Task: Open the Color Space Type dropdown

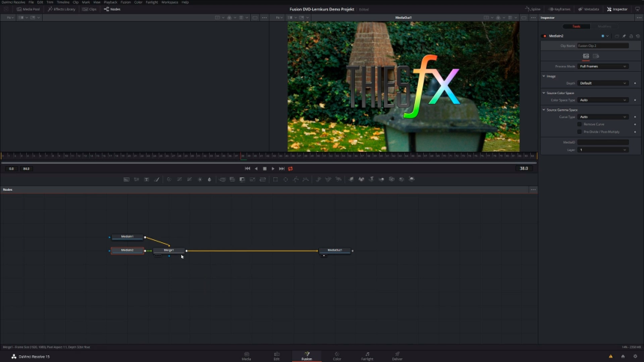Action: click(x=603, y=100)
